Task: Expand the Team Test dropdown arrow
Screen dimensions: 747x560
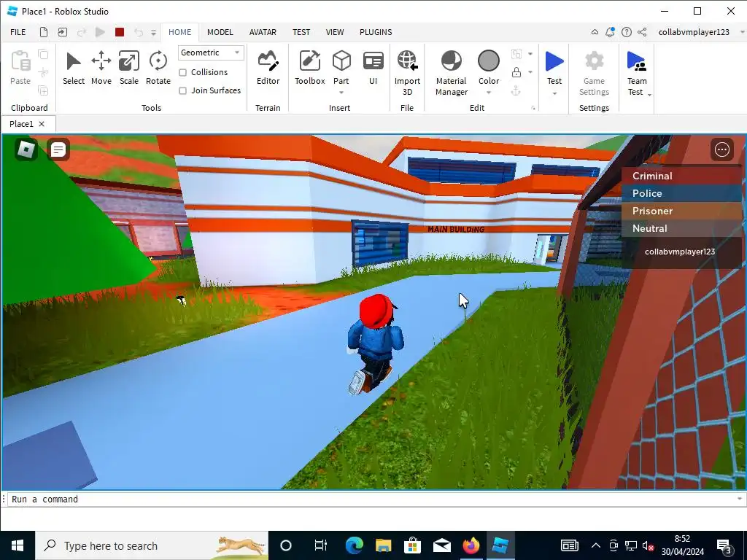Action: click(x=649, y=95)
